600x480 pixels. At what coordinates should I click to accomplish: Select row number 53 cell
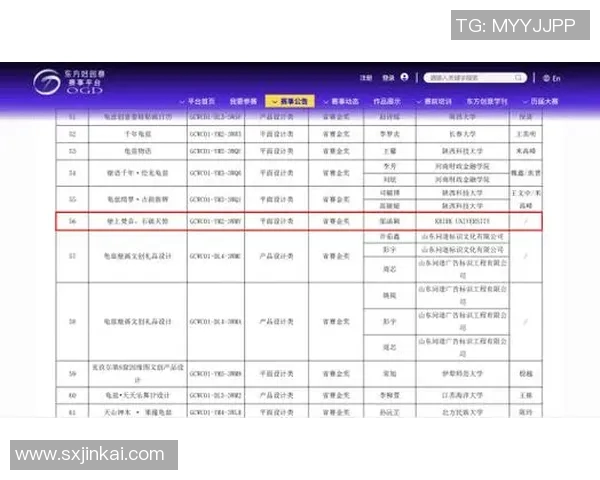[72, 151]
